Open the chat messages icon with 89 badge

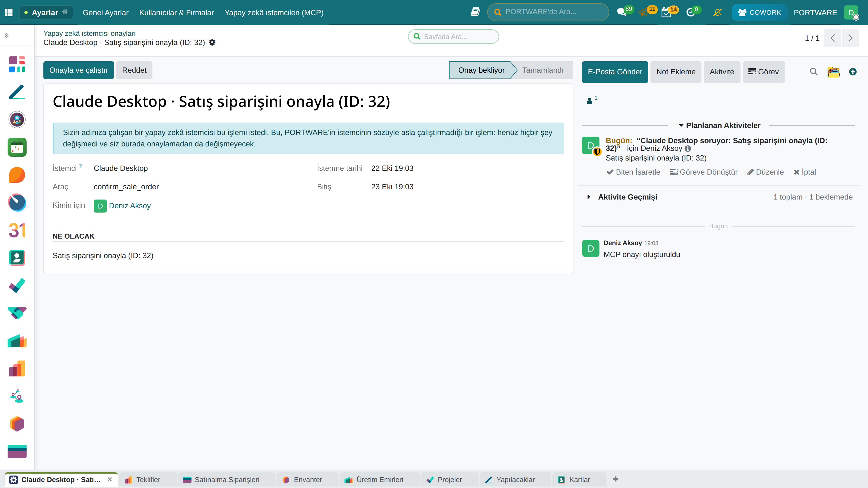(x=621, y=12)
